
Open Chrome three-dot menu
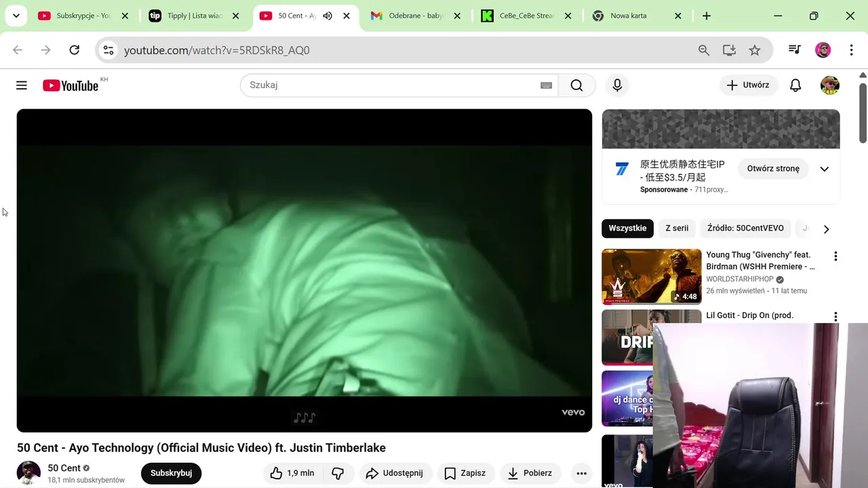(852, 49)
